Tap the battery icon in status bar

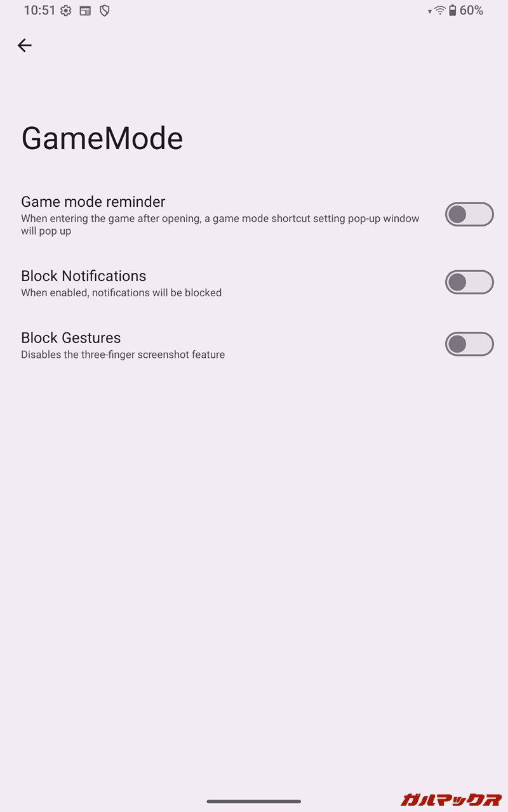(x=453, y=11)
